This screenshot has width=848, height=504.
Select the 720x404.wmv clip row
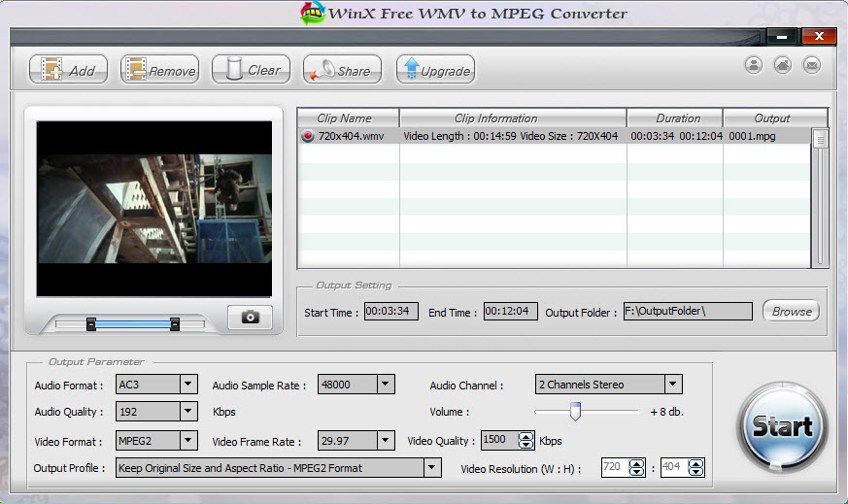pyautogui.click(x=555, y=136)
